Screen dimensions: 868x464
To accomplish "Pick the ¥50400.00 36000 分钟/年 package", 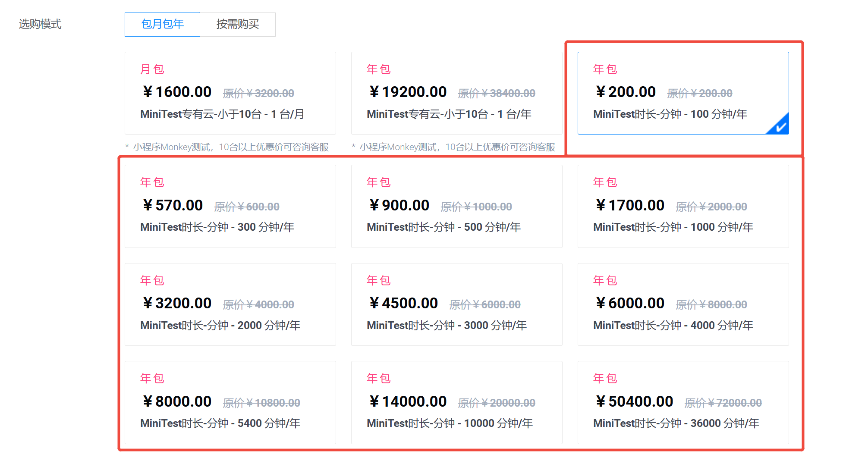I will pos(683,402).
